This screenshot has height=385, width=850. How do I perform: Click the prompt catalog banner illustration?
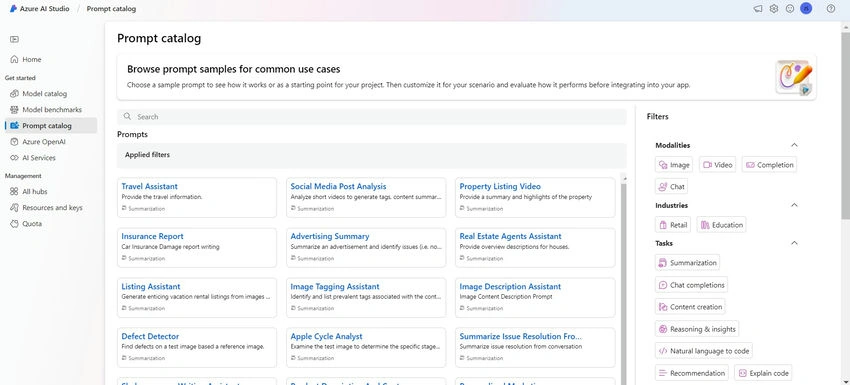pyautogui.click(x=794, y=78)
